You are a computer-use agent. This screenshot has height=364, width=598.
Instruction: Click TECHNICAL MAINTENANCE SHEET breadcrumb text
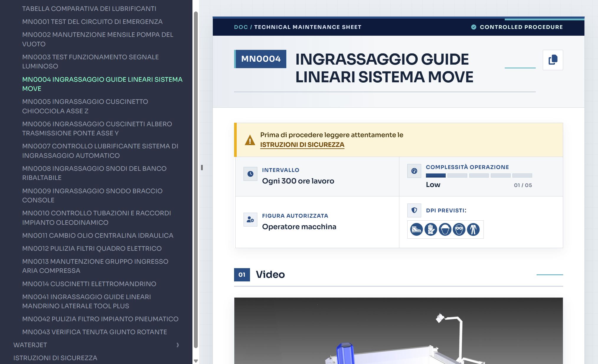308,27
